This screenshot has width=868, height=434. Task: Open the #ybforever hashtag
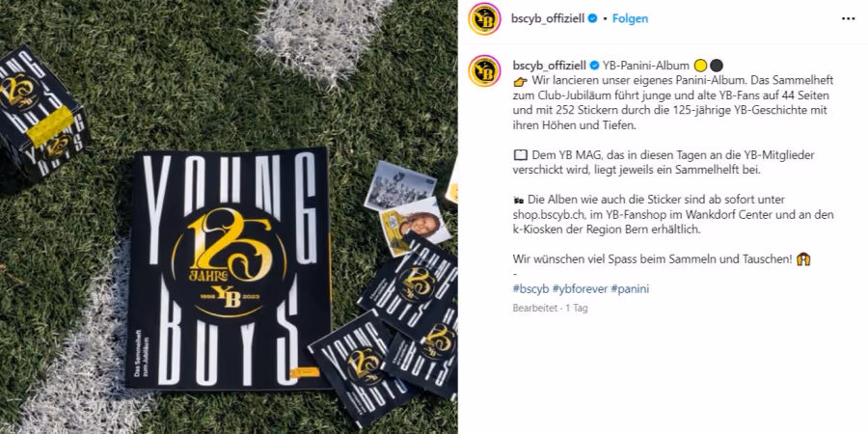[581, 289]
